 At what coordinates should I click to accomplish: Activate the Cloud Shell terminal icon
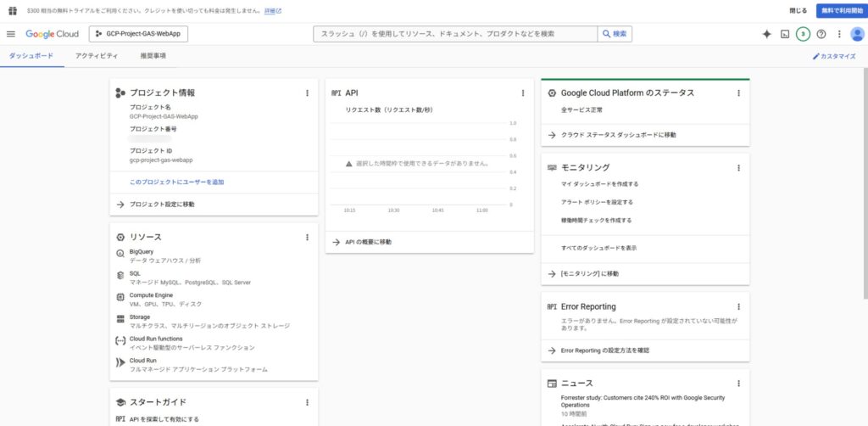[785, 34]
